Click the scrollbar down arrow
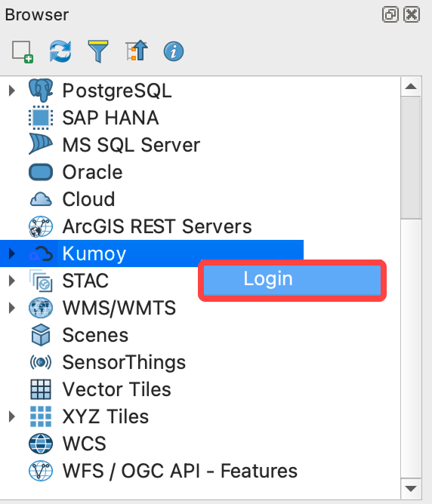Screen dimensions: 432x504 pyautogui.click(x=411, y=489)
